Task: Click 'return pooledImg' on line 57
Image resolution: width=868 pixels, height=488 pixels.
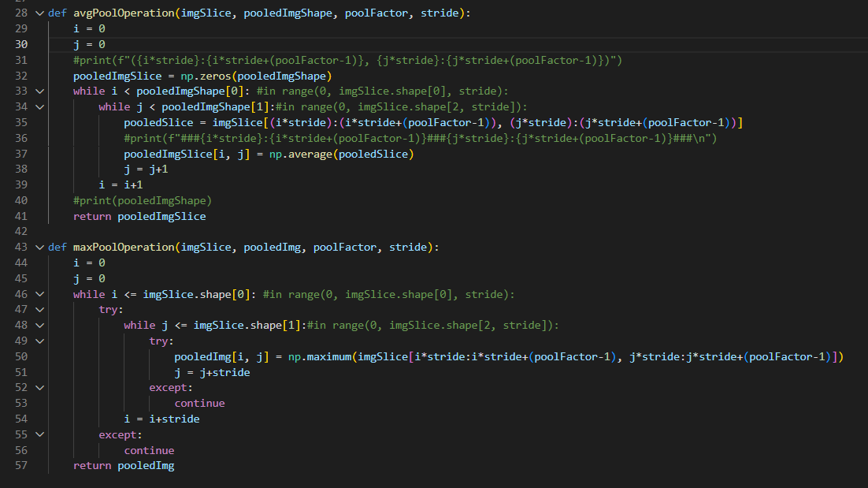Action: (x=124, y=465)
